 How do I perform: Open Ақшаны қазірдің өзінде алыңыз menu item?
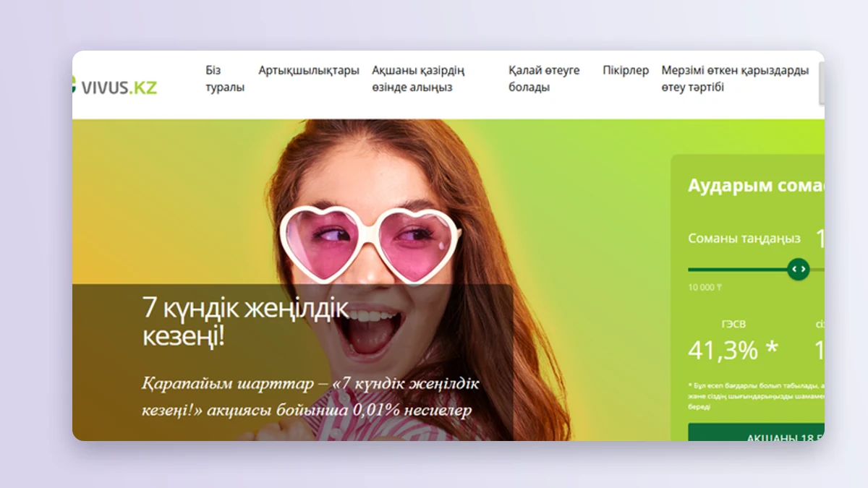418,79
